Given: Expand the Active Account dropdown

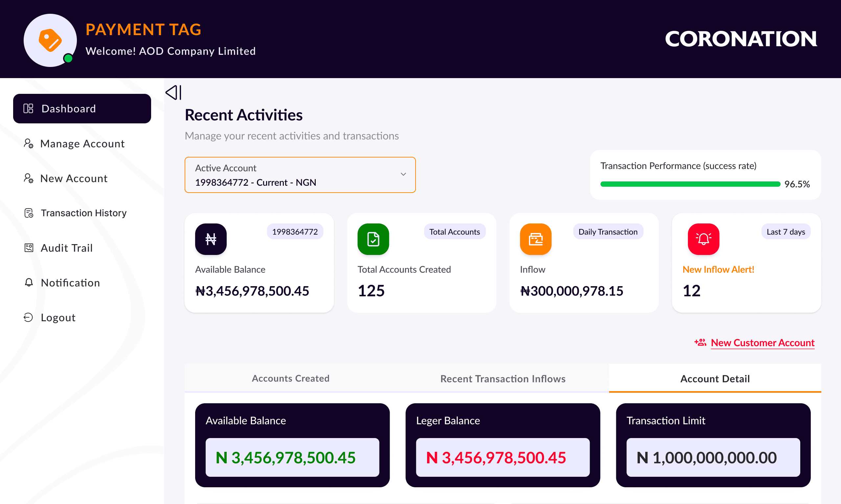Looking at the screenshot, I should 300,175.
